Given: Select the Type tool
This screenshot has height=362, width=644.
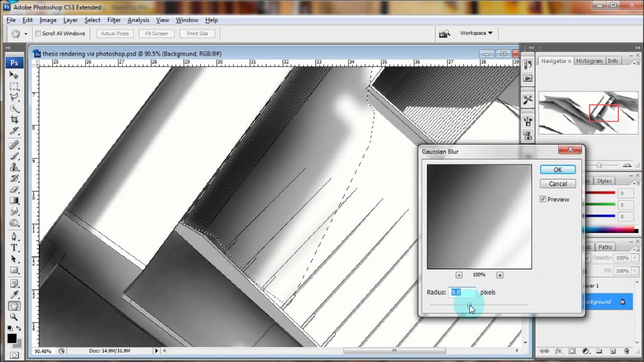Looking at the screenshot, I should [x=14, y=248].
